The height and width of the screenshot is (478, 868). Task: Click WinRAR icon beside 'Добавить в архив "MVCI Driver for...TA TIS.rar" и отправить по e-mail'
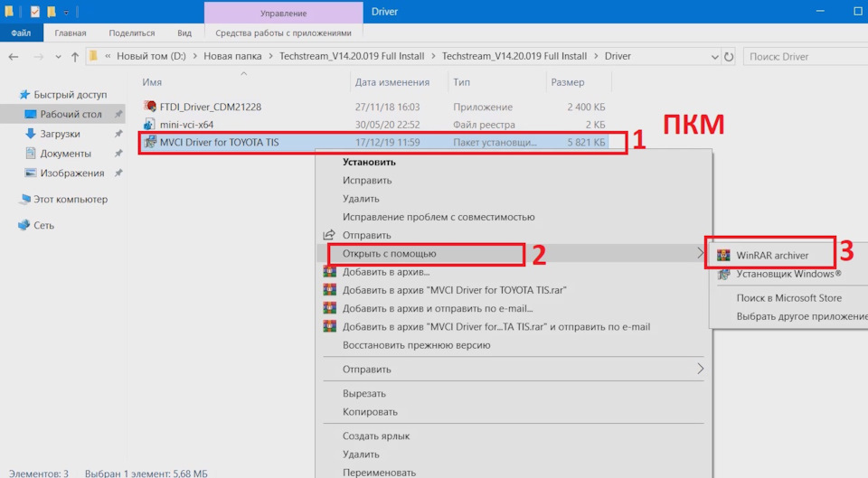(330, 326)
